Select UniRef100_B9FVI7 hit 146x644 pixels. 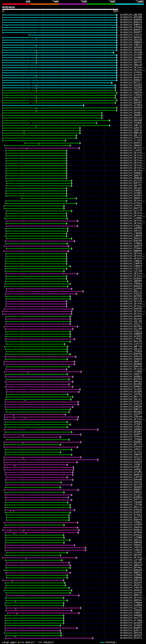pos(131,183)
